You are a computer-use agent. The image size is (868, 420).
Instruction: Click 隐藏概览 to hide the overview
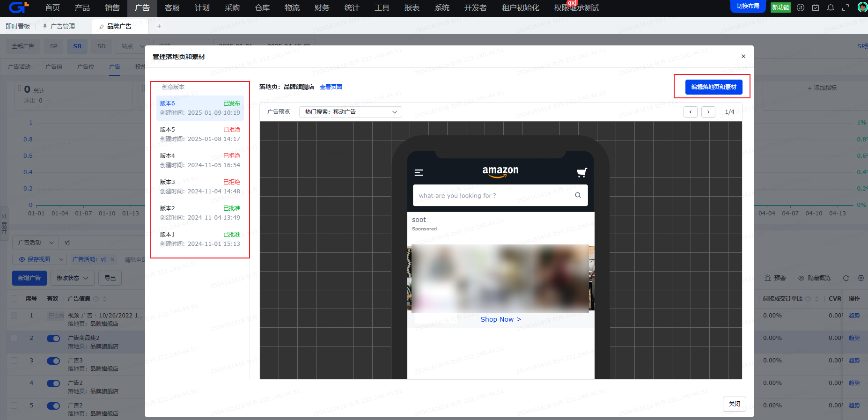pyautogui.click(x=815, y=278)
